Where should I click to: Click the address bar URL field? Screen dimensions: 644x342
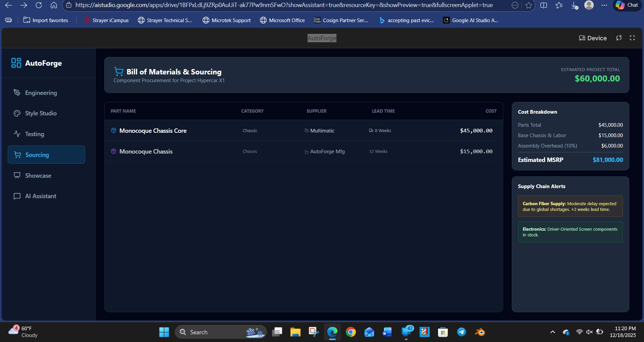tap(284, 5)
